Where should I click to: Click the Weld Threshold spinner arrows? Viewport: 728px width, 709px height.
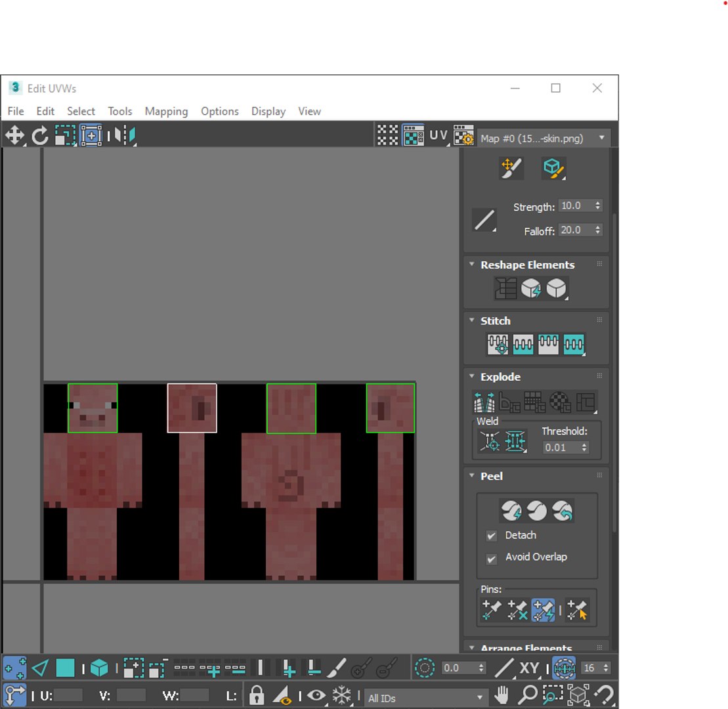(x=584, y=447)
